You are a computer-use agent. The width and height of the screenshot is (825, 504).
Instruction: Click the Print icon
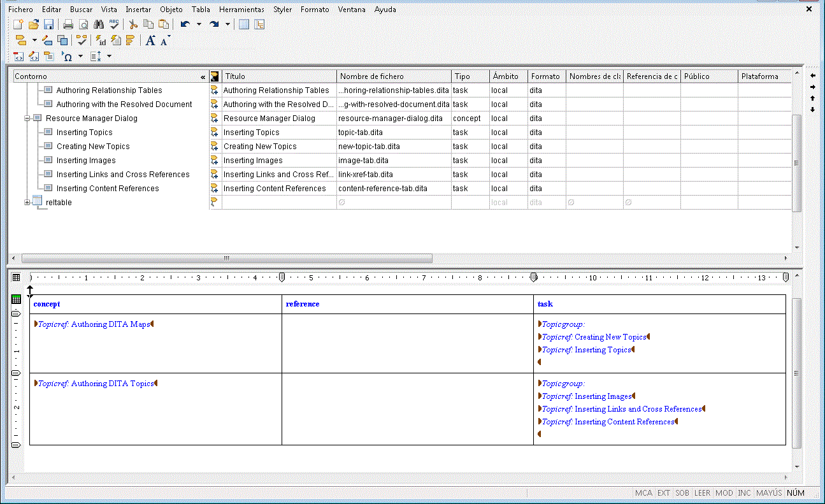tap(68, 24)
